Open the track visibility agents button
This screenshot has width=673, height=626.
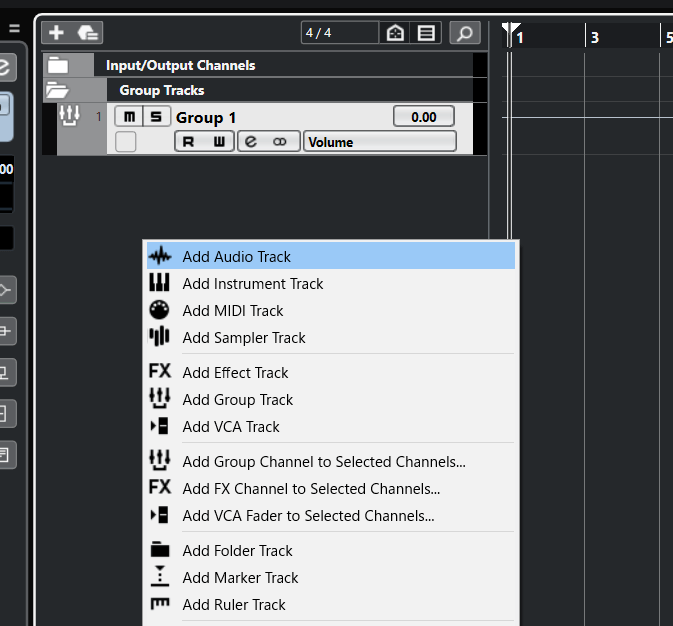pos(396,33)
